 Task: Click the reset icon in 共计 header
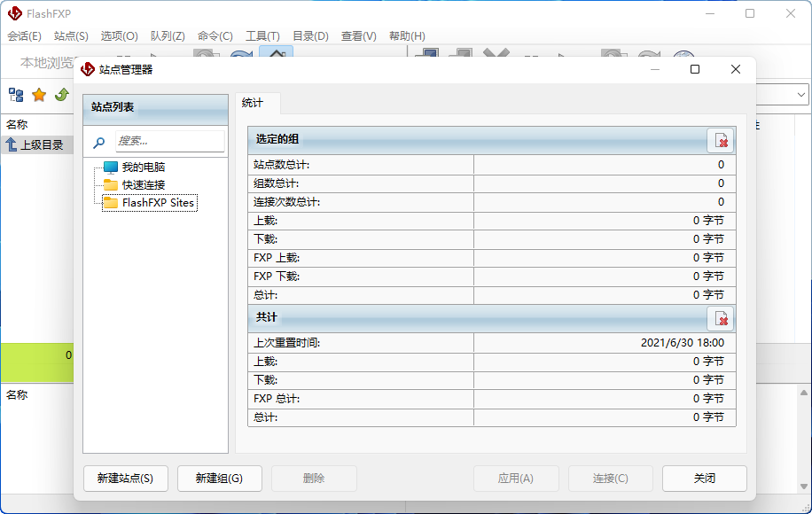pos(721,318)
